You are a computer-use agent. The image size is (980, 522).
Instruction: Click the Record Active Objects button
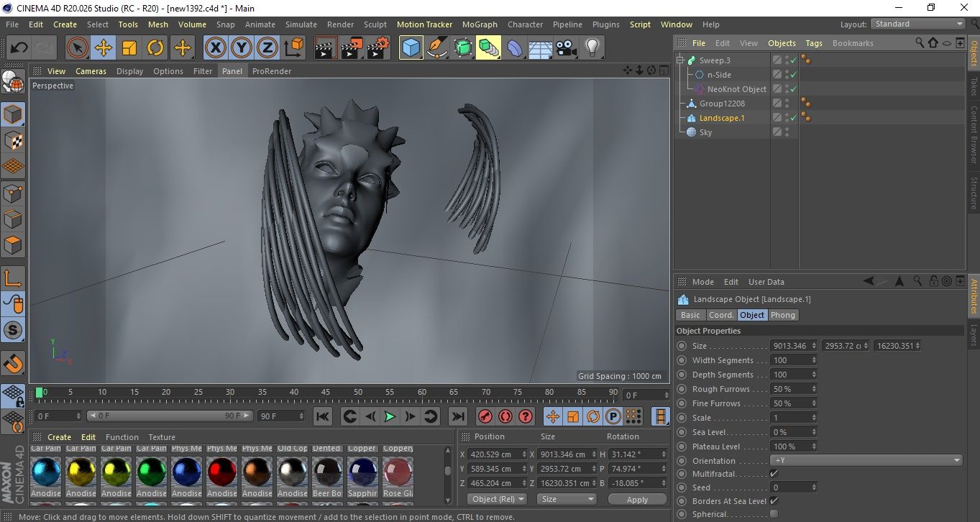pos(485,416)
